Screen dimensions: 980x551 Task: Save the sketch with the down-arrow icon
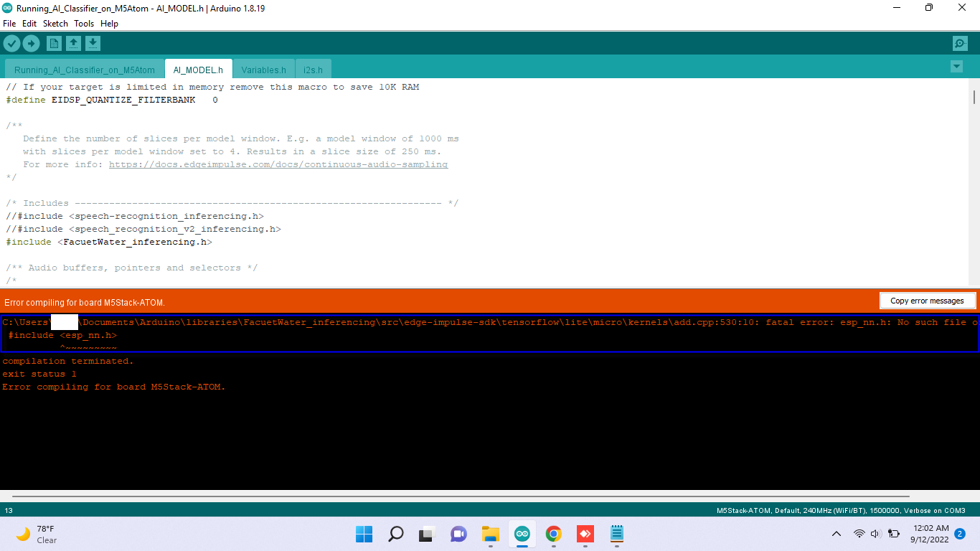(93, 44)
